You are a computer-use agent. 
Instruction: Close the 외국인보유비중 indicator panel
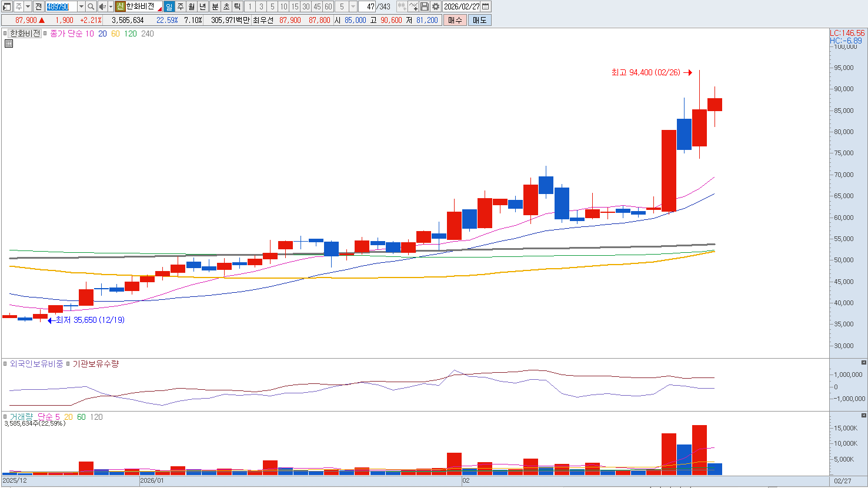pyautogui.click(x=863, y=363)
